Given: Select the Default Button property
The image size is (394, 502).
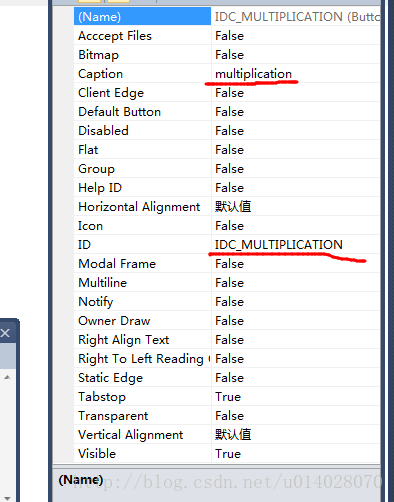Looking at the screenshot, I should coord(142,112).
